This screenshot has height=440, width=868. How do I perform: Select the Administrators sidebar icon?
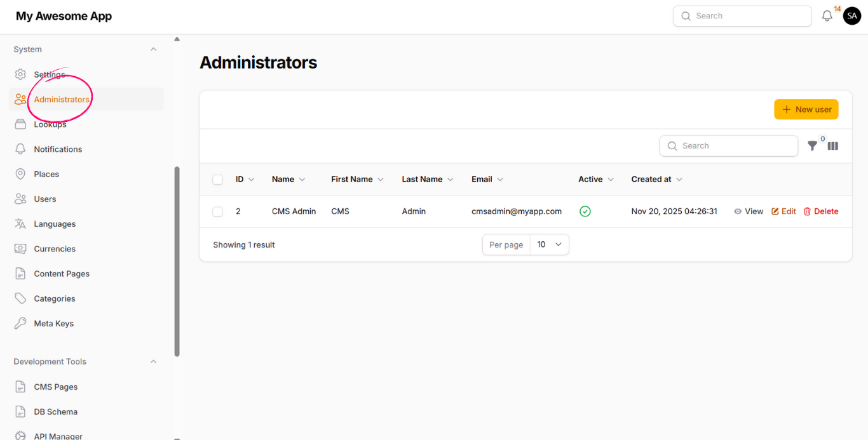[x=20, y=99]
